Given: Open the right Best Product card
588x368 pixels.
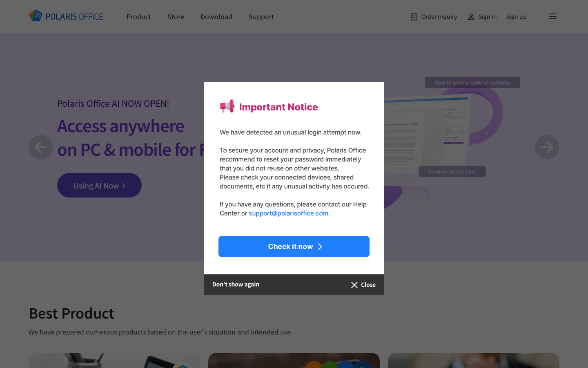Looking at the screenshot, I should [x=474, y=360].
